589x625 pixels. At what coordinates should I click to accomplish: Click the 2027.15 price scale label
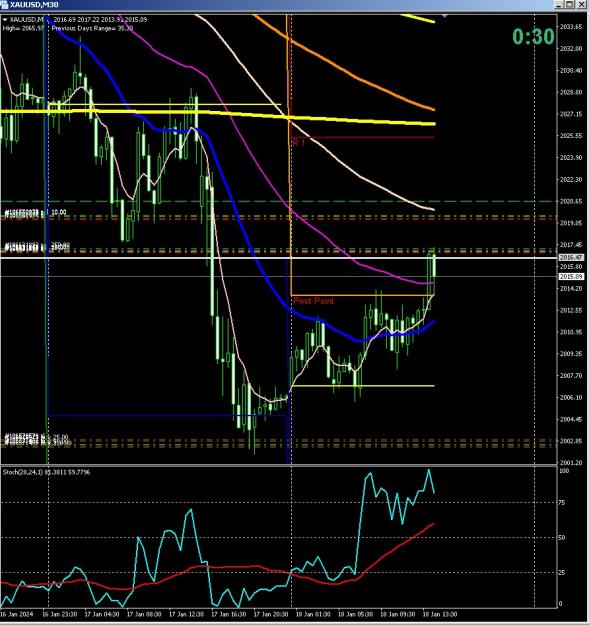pyautogui.click(x=571, y=114)
